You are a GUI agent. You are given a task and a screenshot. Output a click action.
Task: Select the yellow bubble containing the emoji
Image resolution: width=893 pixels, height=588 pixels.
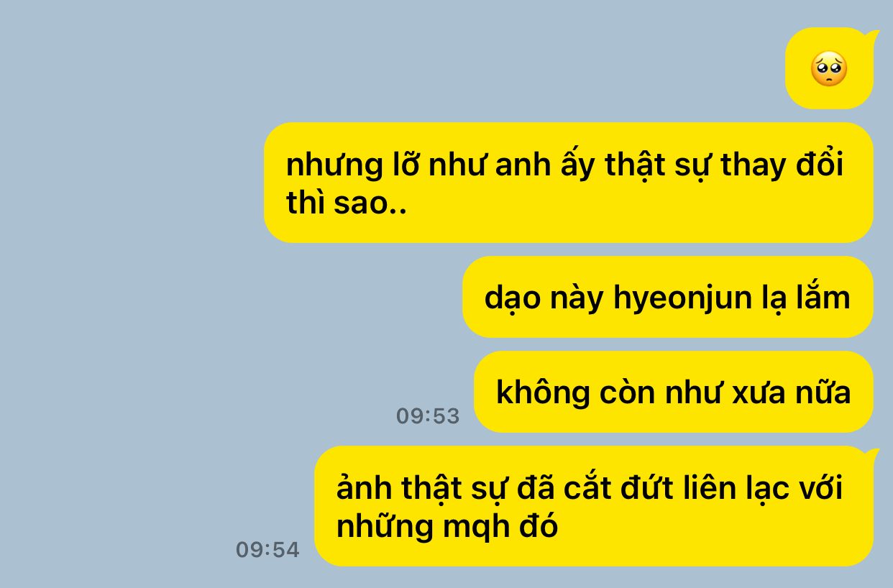point(830,68)
